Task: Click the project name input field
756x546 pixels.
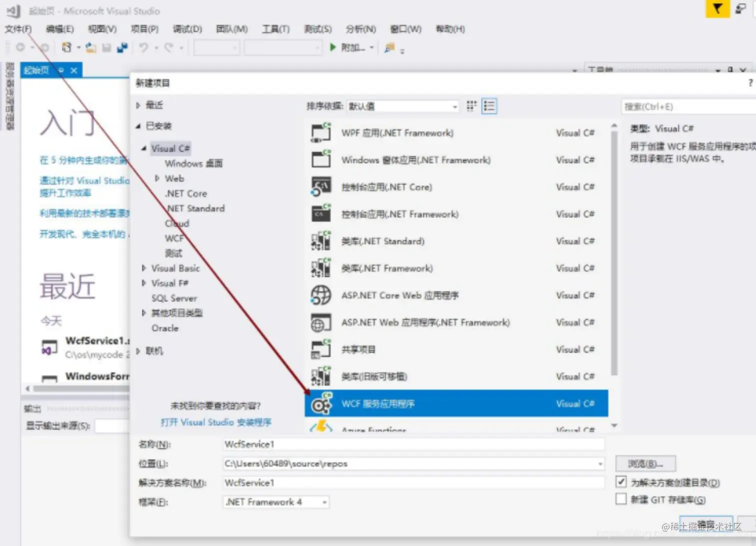Action: point(413,444)
